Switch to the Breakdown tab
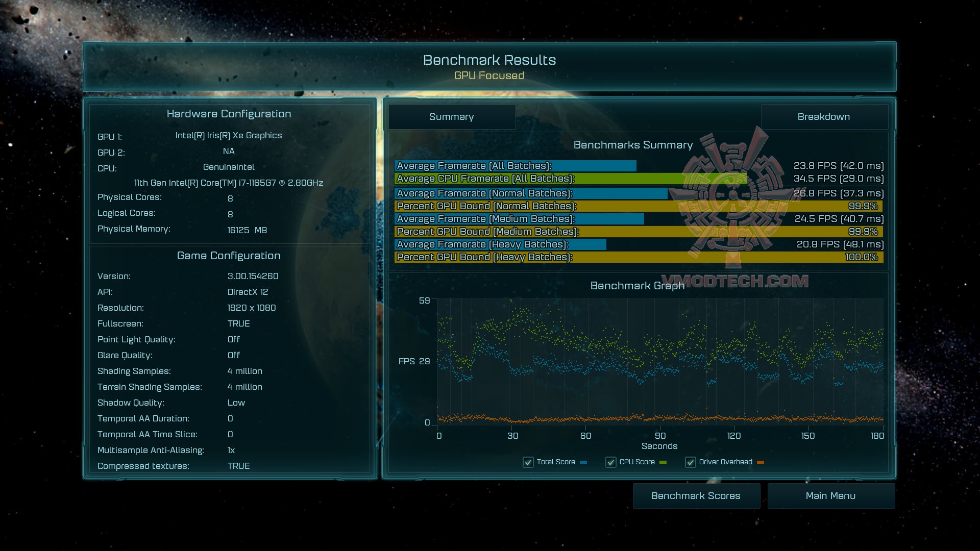The height and width of the screenshot is (551, 980). pos(824,117)
